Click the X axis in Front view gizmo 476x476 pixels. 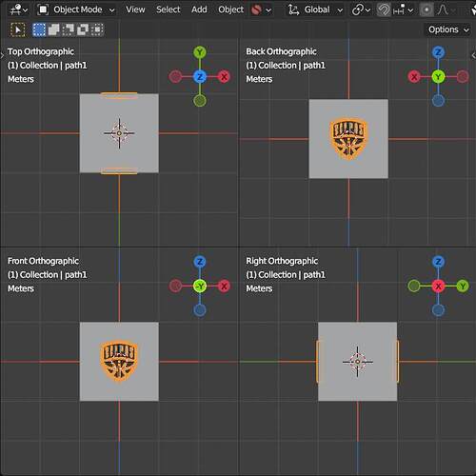[224, 286]
